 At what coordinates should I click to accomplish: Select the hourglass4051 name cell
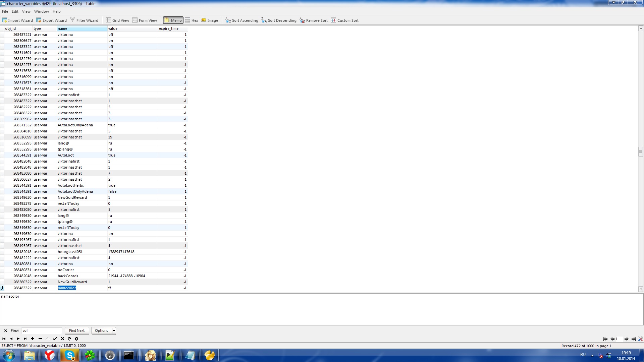pos(82,252)
